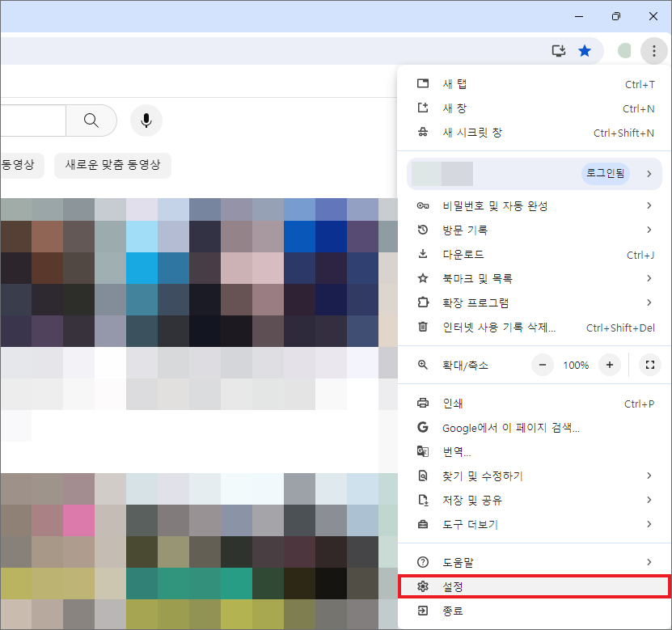Open 다운로드 menu item
The image size is (672, 630).
point(535,255)
